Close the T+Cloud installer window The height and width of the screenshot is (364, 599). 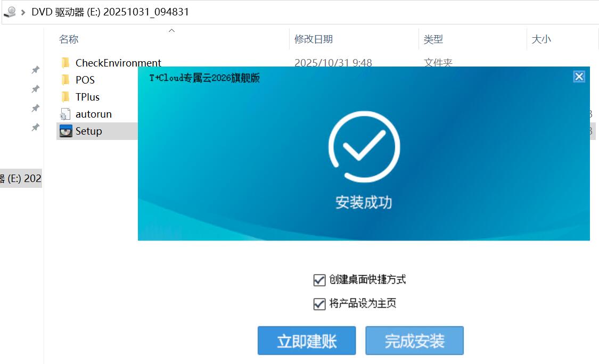click(579, 77)
